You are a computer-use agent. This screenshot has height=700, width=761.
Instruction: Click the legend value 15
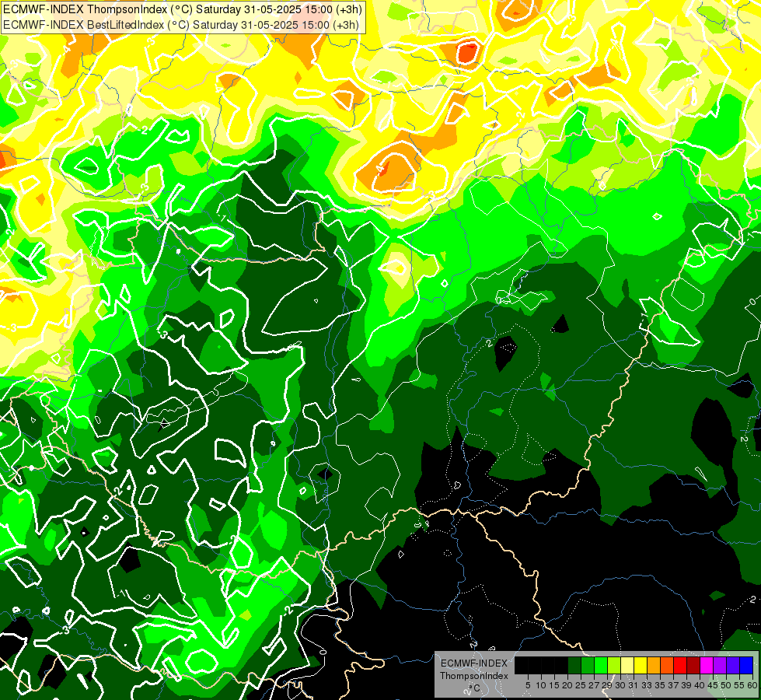tap(554, 685)
